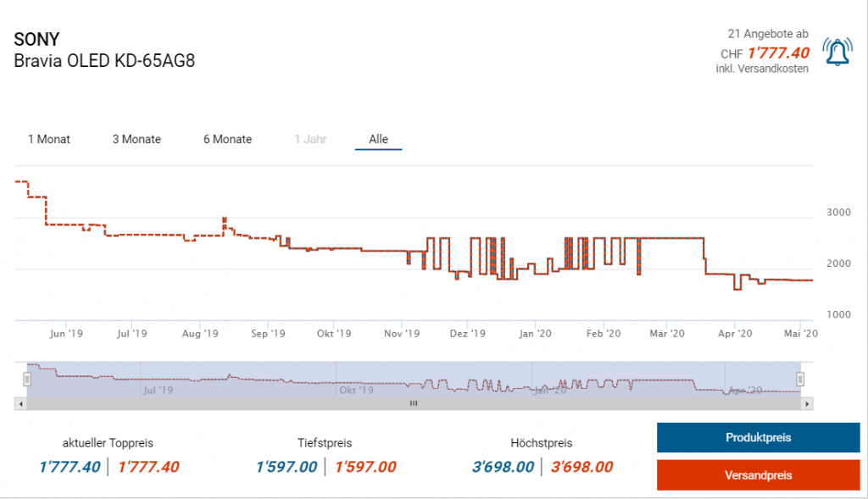The width and height of the screenshot is (868, 499).
Task: Click the scrollbar left arrow below the chart
Action: click(x=19, y=403)
